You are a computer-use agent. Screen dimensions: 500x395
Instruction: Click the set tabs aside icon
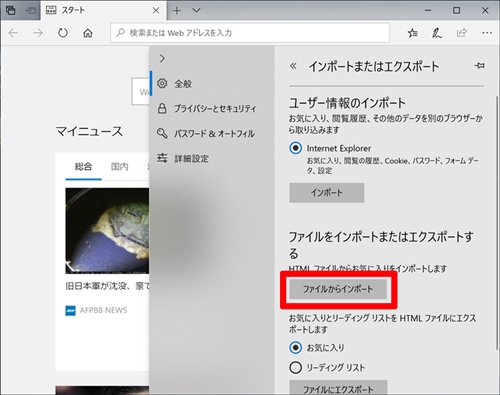tap(31, 11)
